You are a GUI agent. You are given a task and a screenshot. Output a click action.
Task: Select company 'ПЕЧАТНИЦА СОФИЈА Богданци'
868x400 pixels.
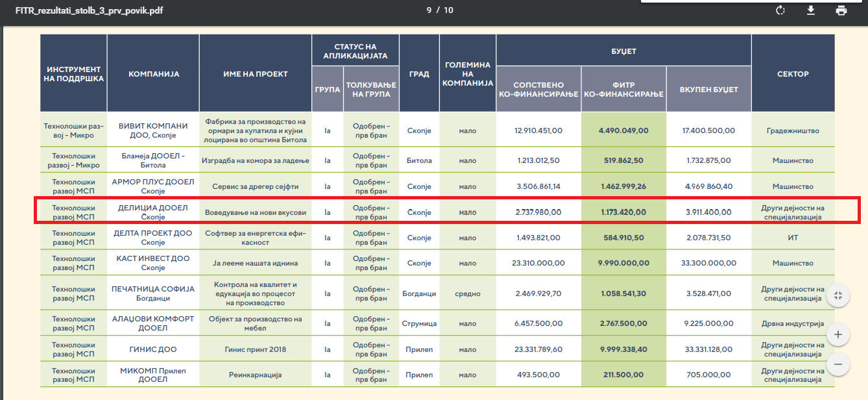pos(153,294)
